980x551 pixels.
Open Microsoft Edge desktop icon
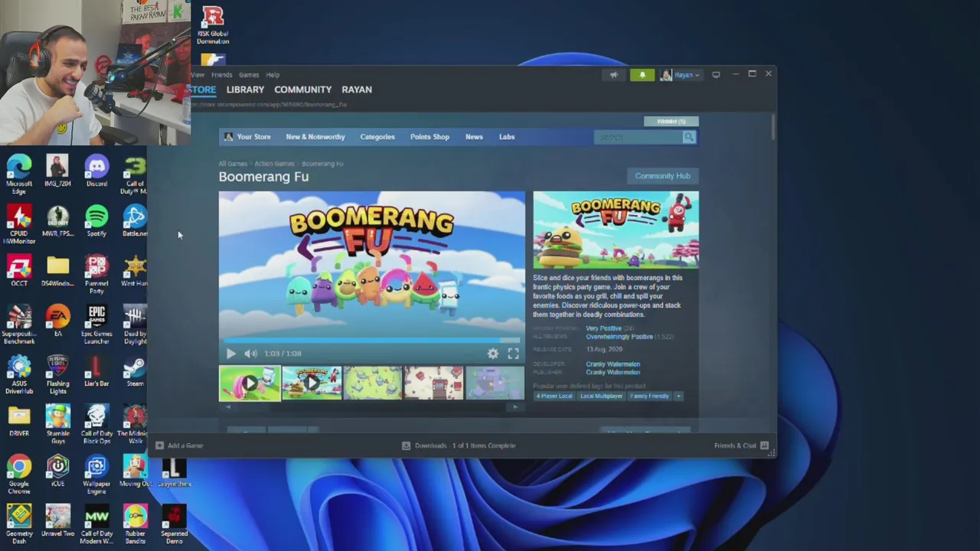point(19,174)
